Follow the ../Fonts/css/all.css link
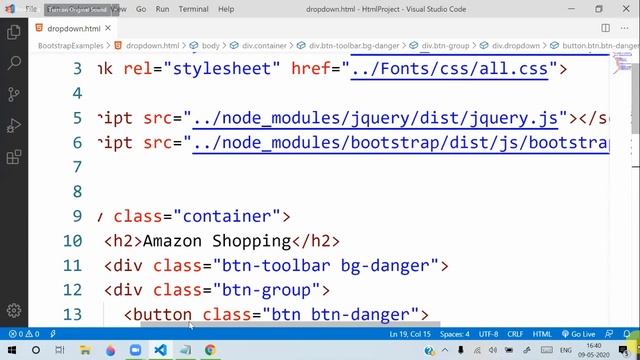 coord(449,69)
